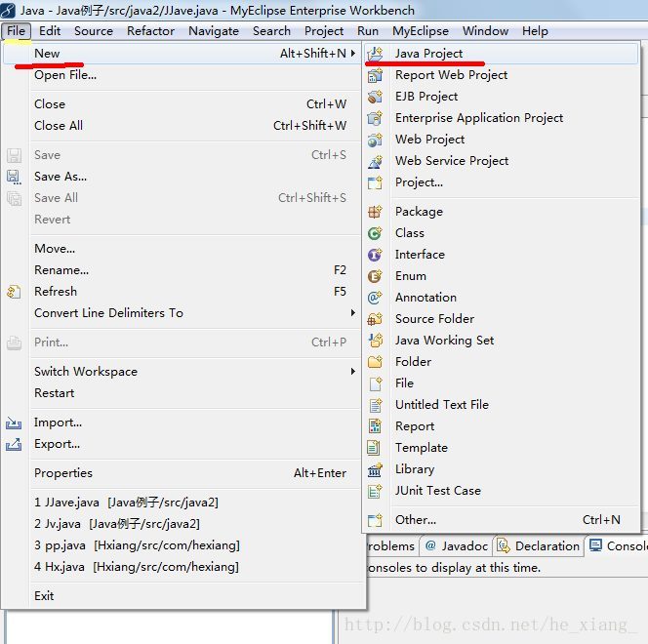648x644 pixels.
Task: Open the Help menu
Action: 535,31
